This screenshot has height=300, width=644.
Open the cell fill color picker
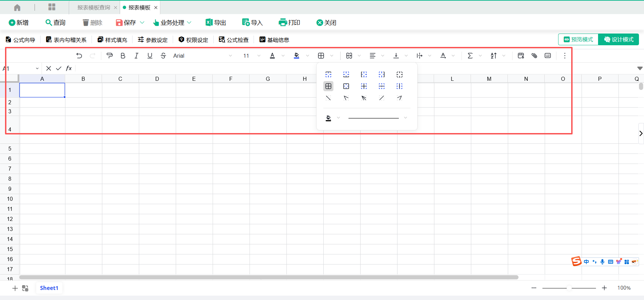tap(297, 56)
